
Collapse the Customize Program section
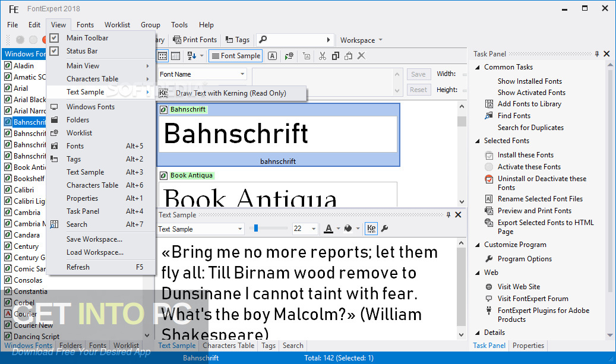coord(478,245)
